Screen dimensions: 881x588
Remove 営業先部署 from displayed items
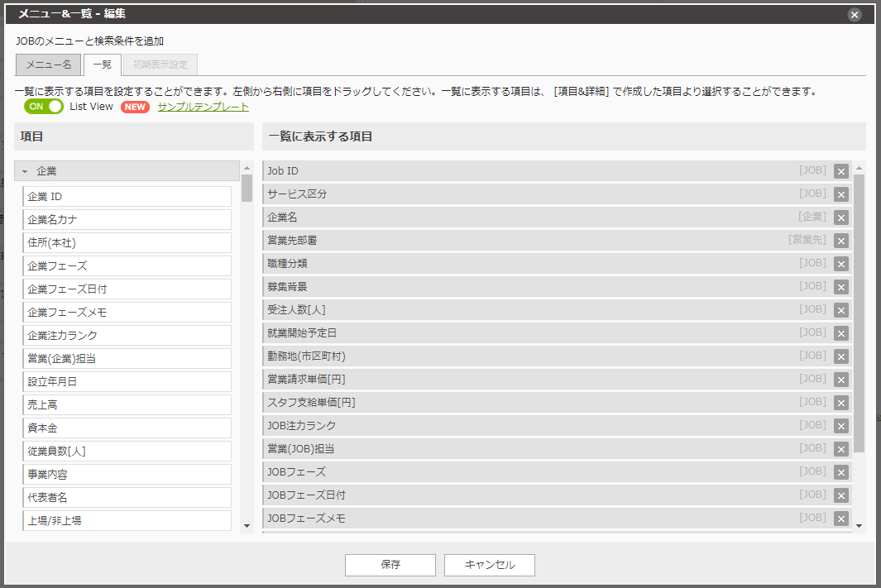coord(841,241)
